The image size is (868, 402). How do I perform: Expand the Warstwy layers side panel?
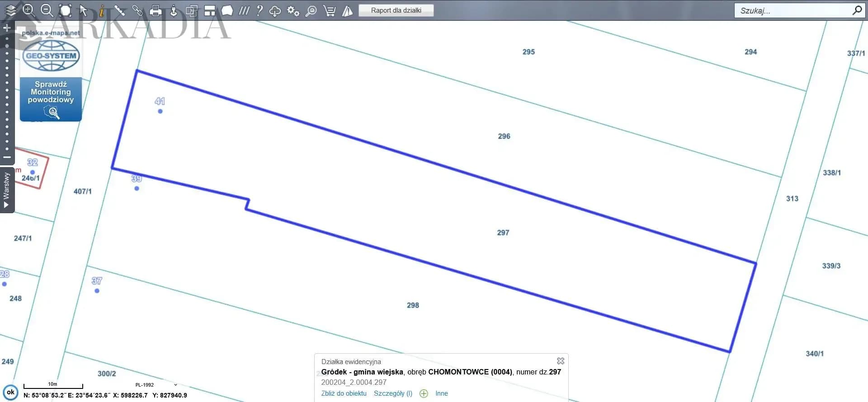point(6,190)
